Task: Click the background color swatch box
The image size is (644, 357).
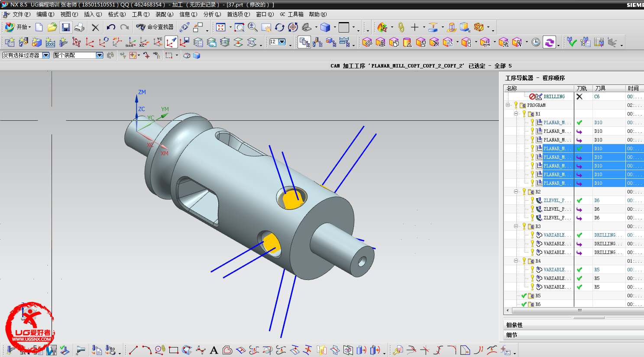Action: [x=344, y=27]
